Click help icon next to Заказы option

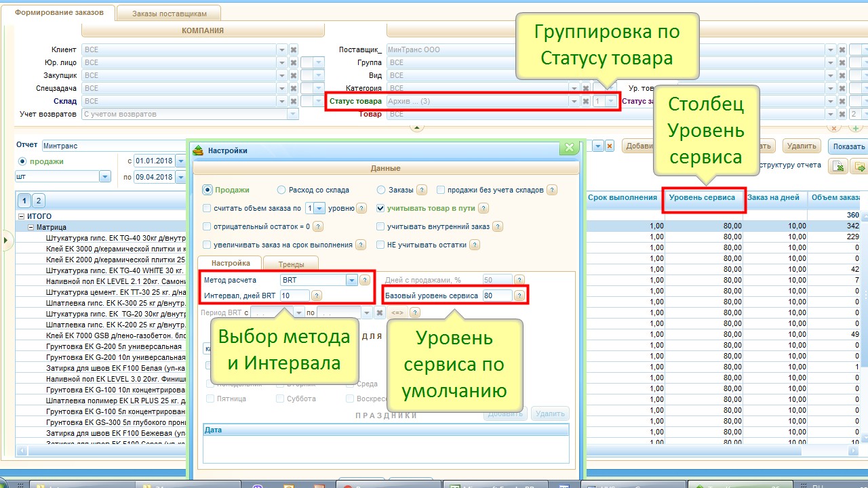click(x=422, y=190)
